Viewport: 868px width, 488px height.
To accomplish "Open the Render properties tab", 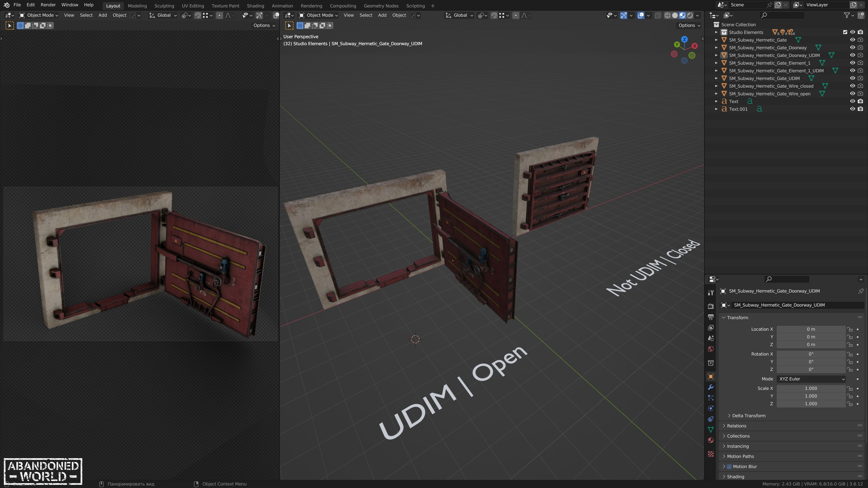I will (x=711, y=306).
